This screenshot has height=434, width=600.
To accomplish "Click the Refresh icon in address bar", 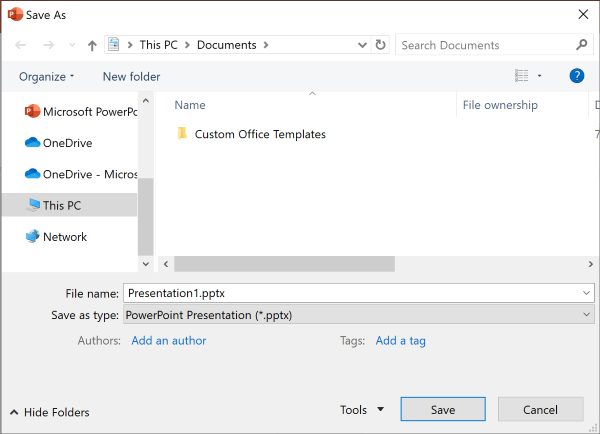I will click(380, 45).
